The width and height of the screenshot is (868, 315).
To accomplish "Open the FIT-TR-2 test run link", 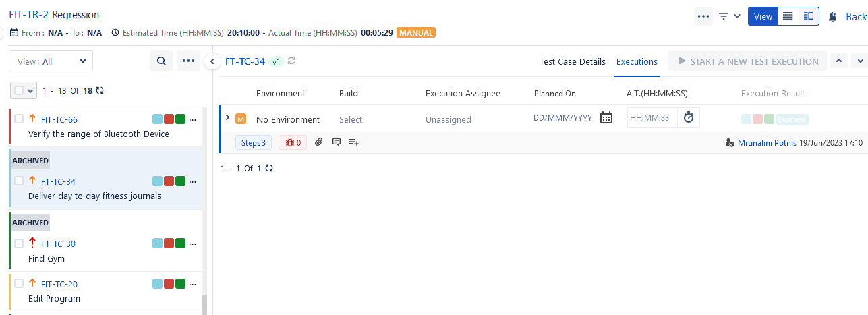I will [x=29, y=15].
